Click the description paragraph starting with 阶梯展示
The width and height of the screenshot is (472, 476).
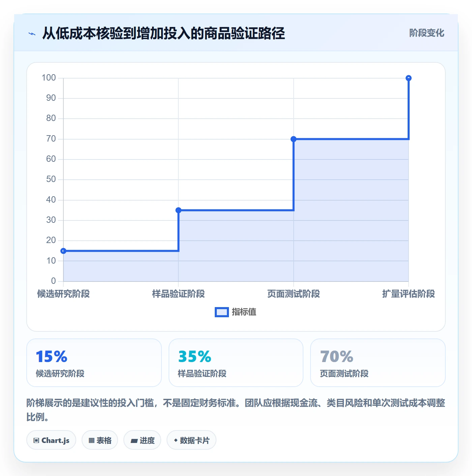click(236, 410)
